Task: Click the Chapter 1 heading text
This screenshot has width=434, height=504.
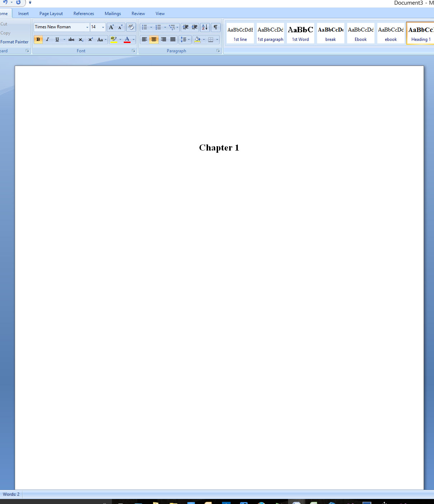Action: point(219,148)
